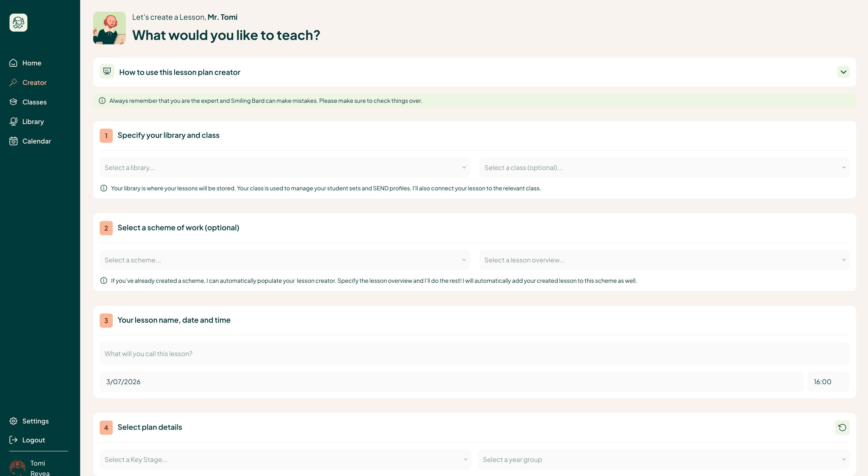Click the Settings gear icon
Viewport: 868px width, 476px height.
[x=13, y=421]
